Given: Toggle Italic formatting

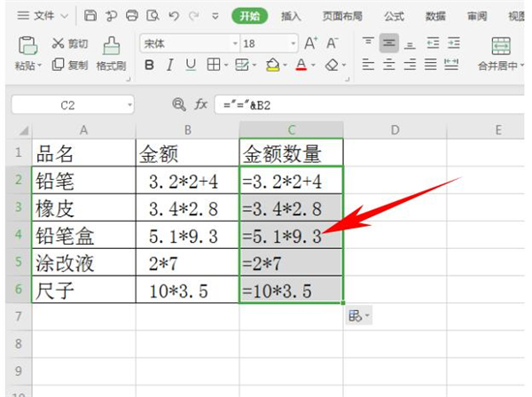Looking at the screenshot, I should [170, 65].
